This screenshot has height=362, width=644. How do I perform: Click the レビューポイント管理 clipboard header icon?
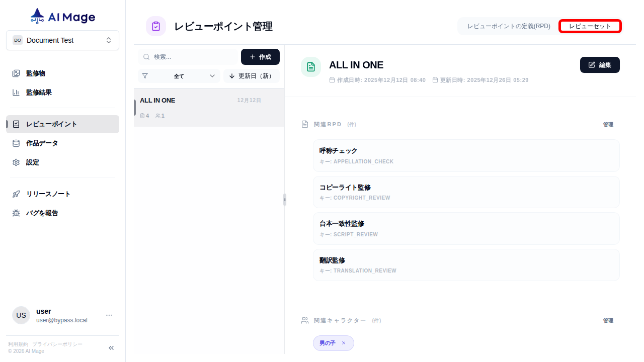156,26
